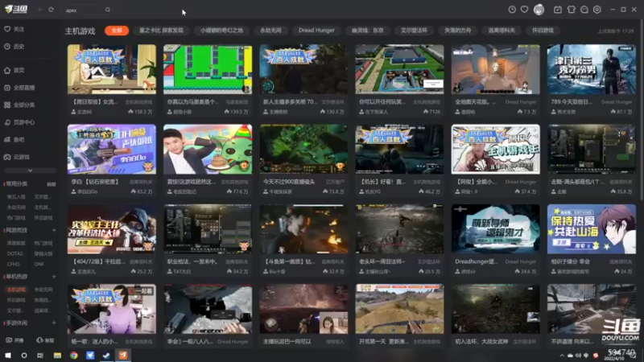The height and width of the screenshot is (362, 644).
Task: Open stream thumbnail 【周日双倍】女流
Action: pyautogui.click(x=112, y=69)
